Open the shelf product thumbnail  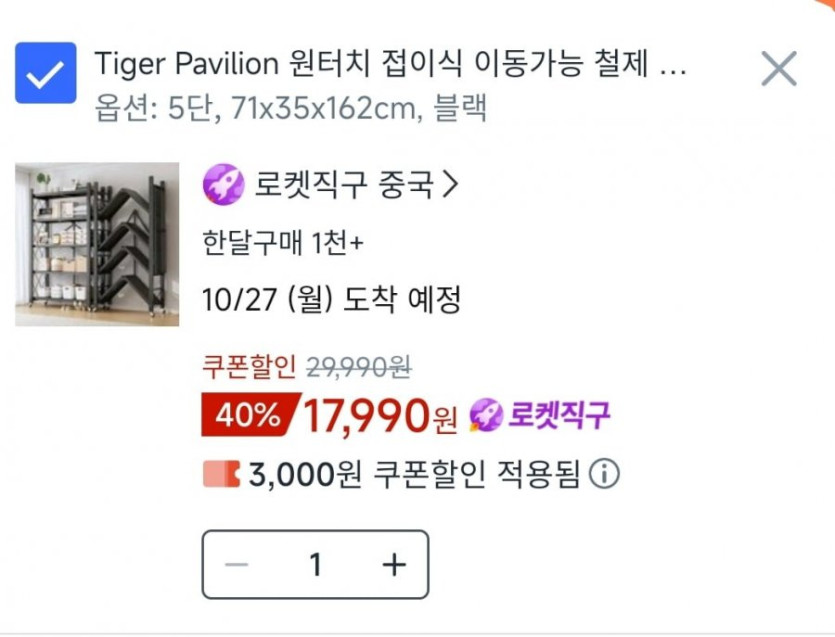(97, 244)
